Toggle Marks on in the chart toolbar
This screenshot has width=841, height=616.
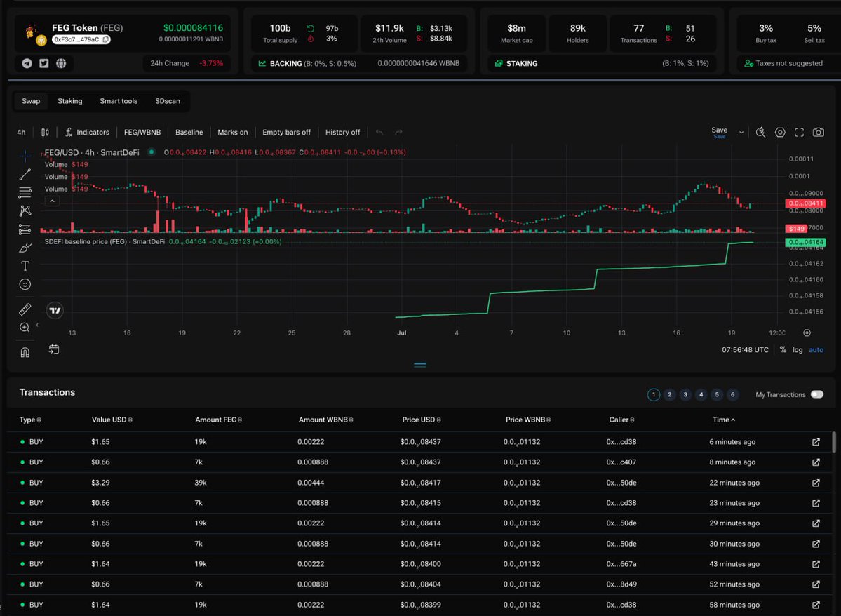click(x=233, y=132)
